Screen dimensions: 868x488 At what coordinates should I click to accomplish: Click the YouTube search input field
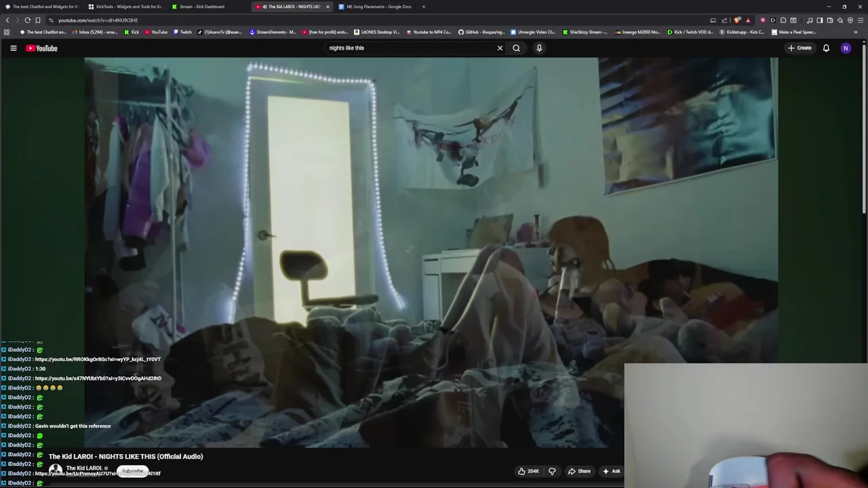coord(410,48)
